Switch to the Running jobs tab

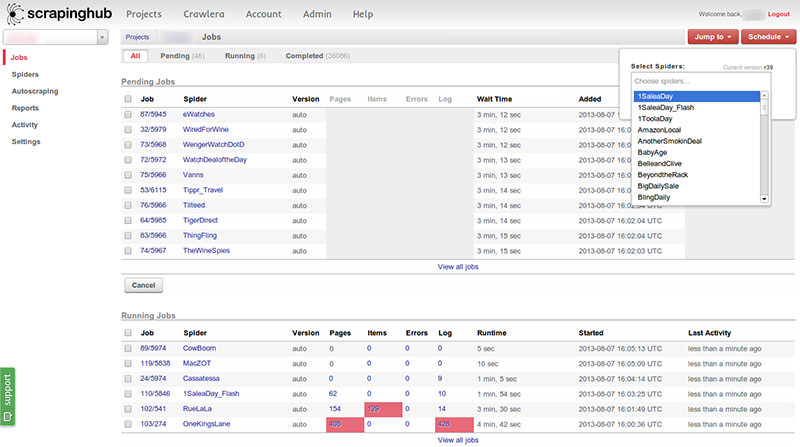[245, 56]
